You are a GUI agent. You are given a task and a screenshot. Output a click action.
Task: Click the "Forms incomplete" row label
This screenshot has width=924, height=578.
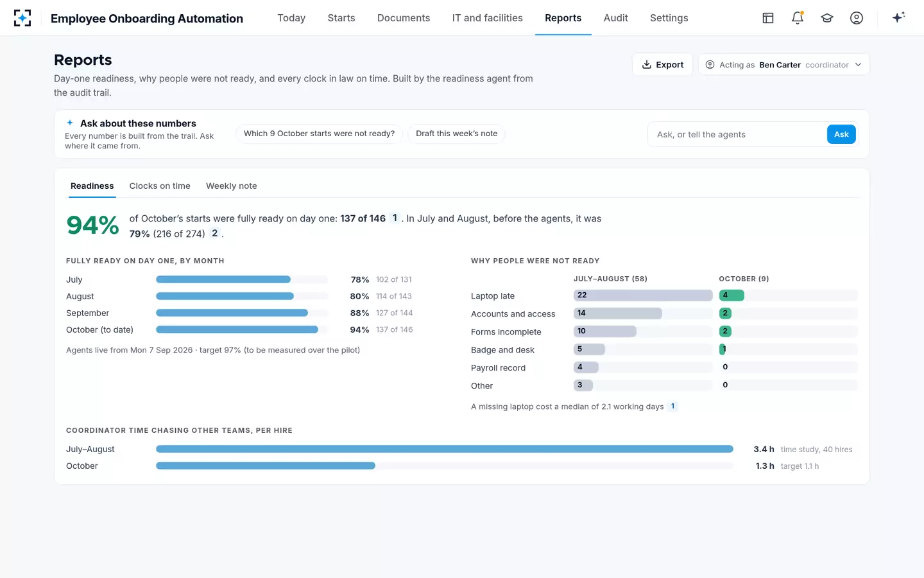pyautogui.click(x=506, y=332)
